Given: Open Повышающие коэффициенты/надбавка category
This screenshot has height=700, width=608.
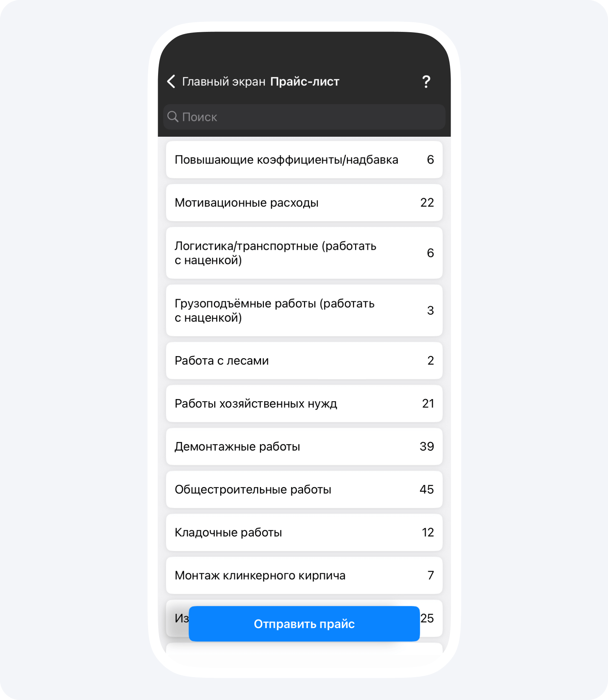Looking at the screenshot, I should (304, 160).
